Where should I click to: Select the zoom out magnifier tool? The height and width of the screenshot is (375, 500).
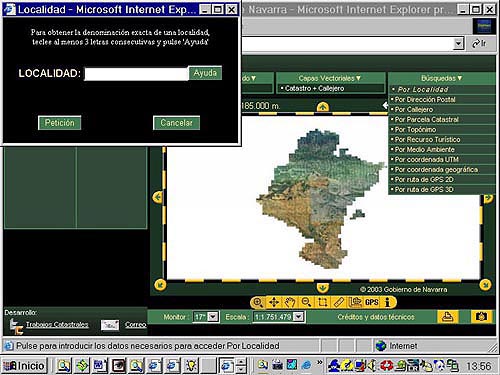click(x=306, y=302)
